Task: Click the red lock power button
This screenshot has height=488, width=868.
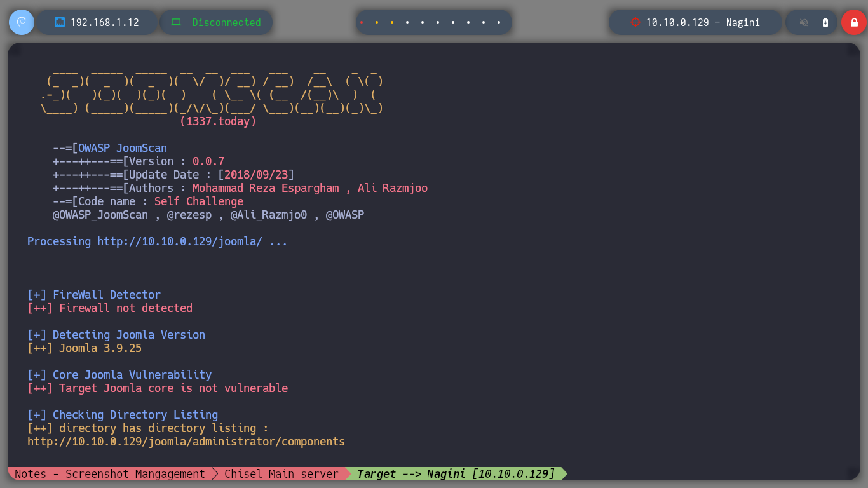Action: pyautogui.click(x=853, y=22)
